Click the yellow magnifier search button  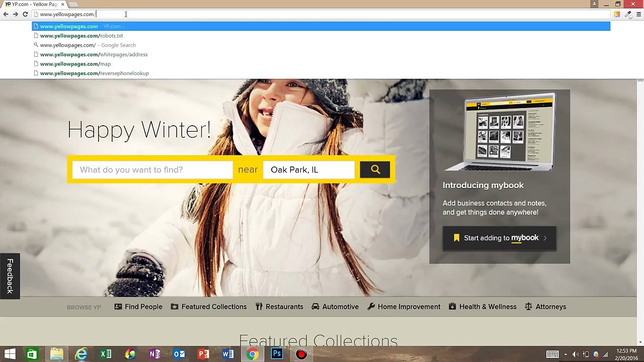pyautogui.click(x=375, y=169)
